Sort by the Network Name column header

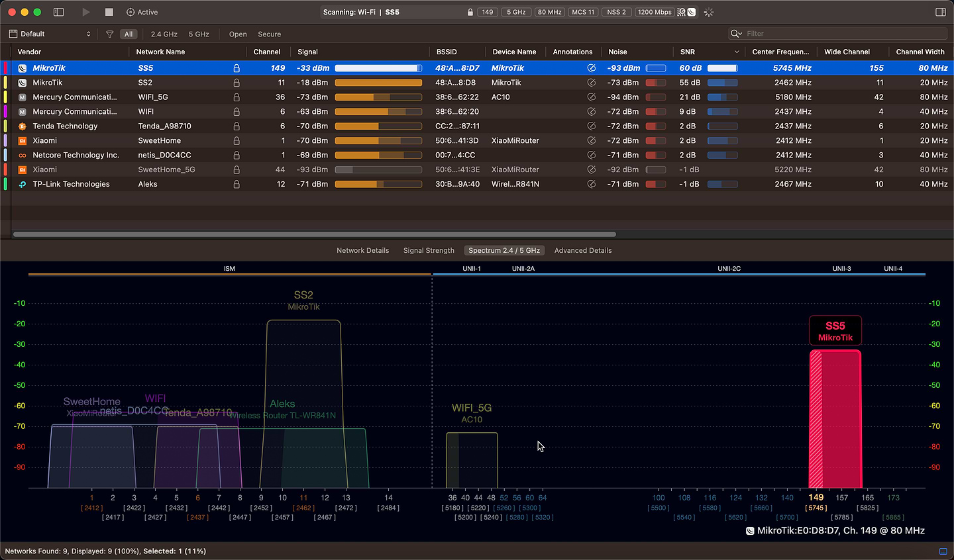coord(160,52)
